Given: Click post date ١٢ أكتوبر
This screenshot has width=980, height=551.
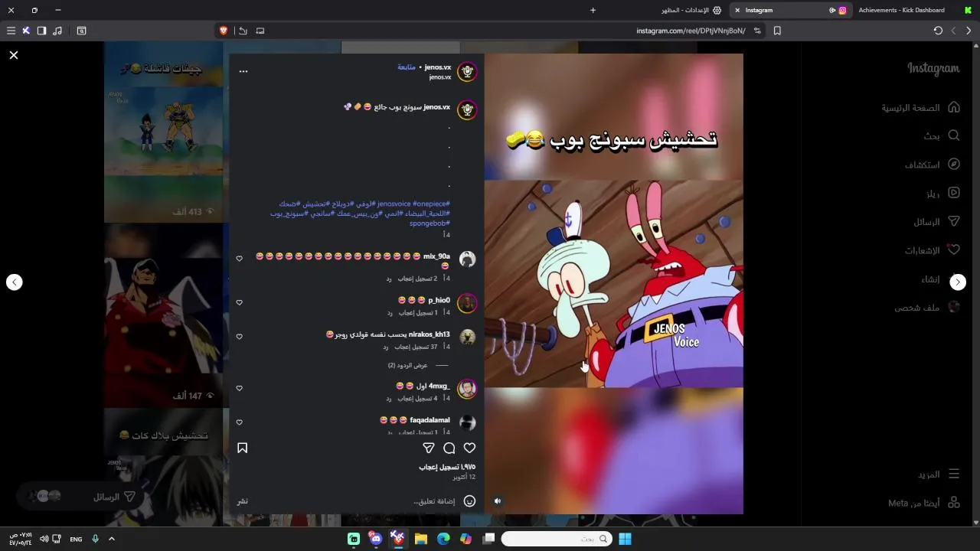Looking at the screenshot, I should pos(464,477).
